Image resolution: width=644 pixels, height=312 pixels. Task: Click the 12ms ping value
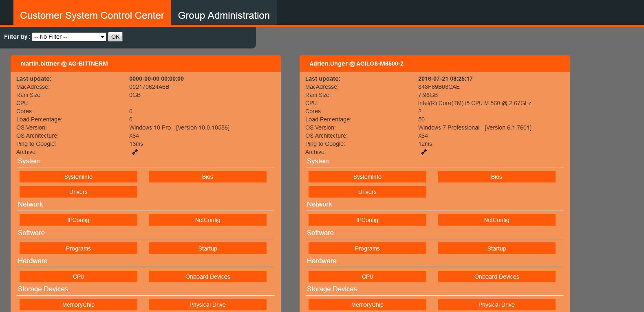coord(425,144)
